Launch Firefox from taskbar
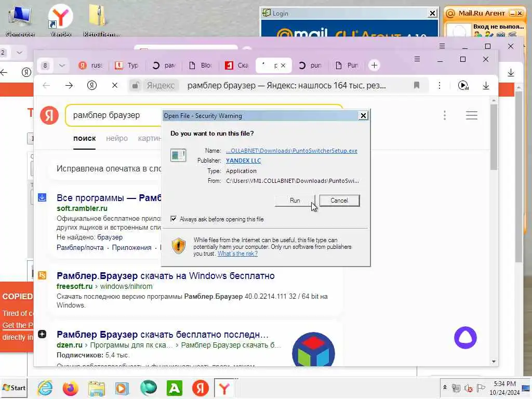The width and height of the screenshot is (532, 399). point(71,388)
